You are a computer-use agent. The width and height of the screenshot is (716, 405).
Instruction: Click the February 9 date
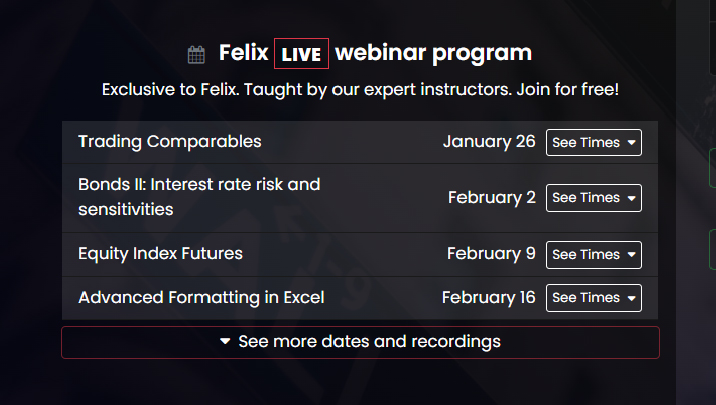pyautogui.click(x=491, y=254)
